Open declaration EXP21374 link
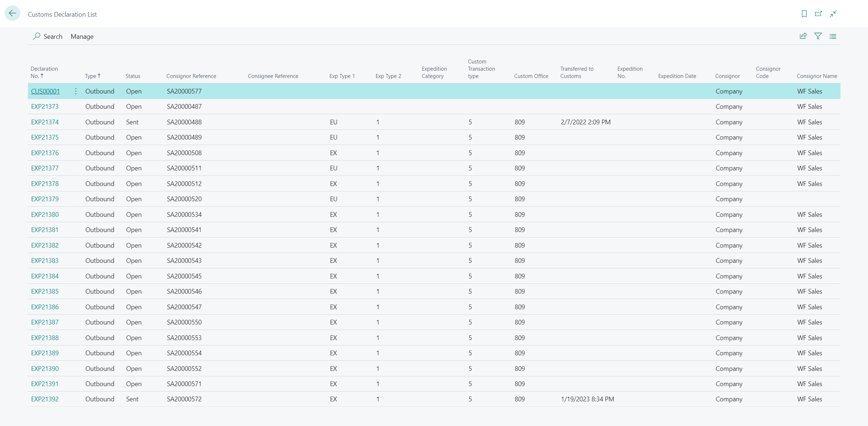The height and width of the screenshot is (426, 868). click(x=45, y=122)
